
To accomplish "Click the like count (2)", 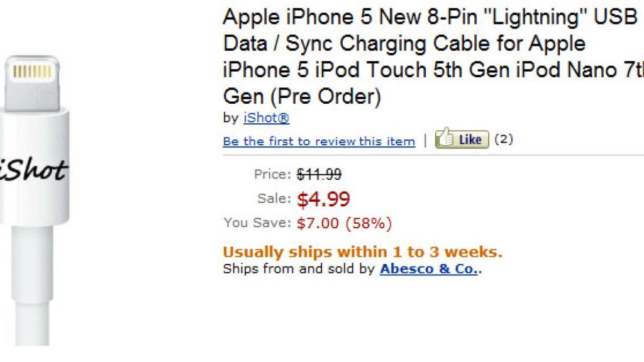I will (x=503, y=139).
